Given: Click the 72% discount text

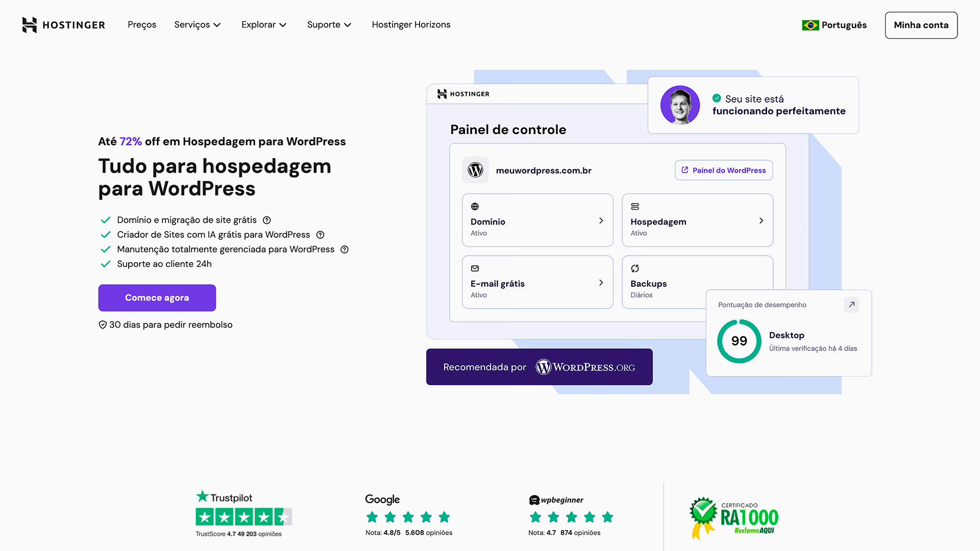Looking at the screenshot, I should click(131, 141).
